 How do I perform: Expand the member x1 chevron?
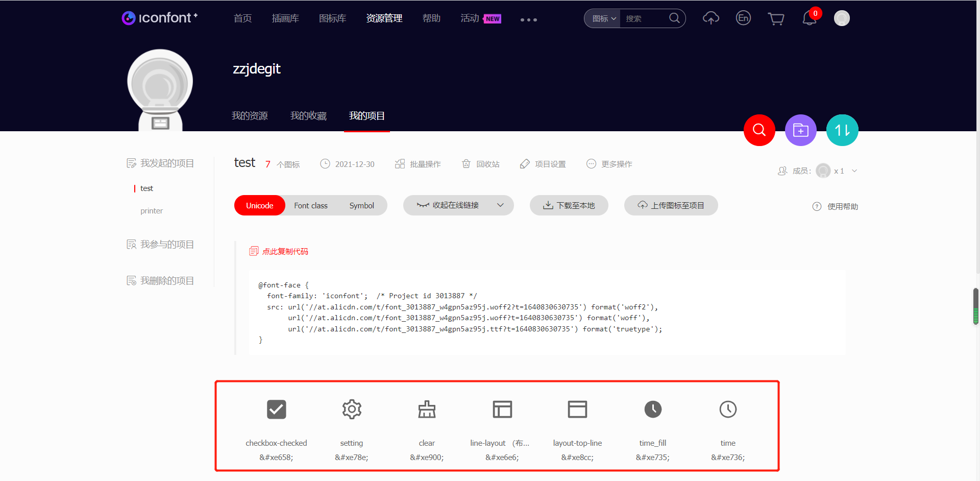pos(855,171)
